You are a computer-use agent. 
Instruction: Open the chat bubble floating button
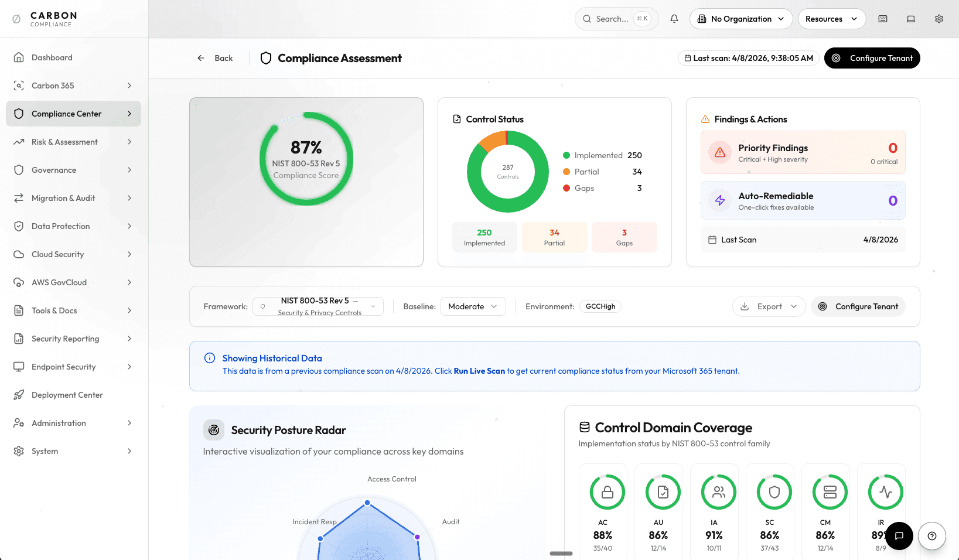click(899, 536)
